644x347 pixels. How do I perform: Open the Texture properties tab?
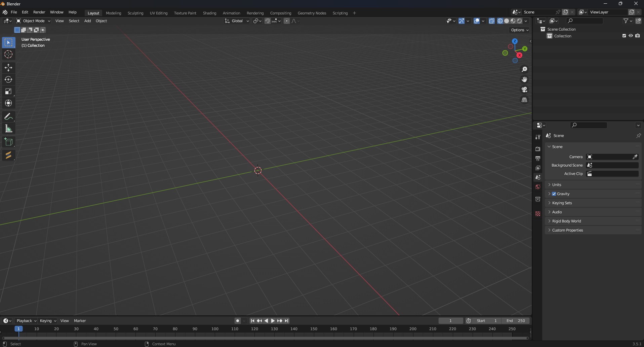click(x=538, y=214)
